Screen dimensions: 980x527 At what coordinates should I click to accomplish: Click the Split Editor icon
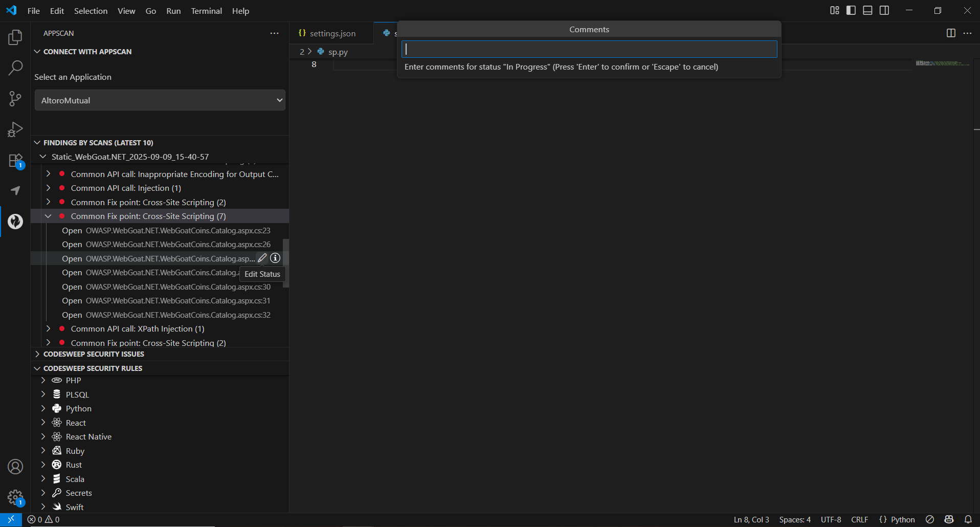tap(951, 33)
